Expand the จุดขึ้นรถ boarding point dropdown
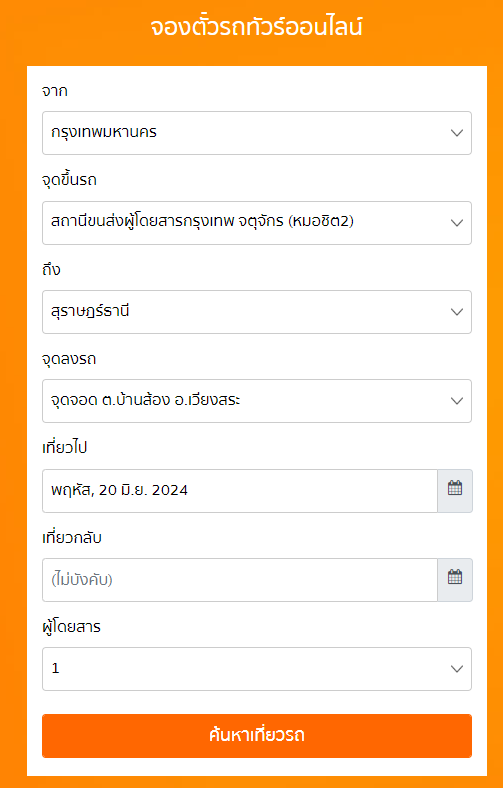The height and width of the screenshot is (788, 503). pos(257,223)
